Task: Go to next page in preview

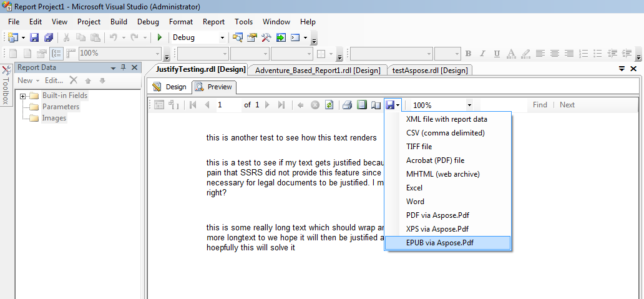Action: click(267, 105)
